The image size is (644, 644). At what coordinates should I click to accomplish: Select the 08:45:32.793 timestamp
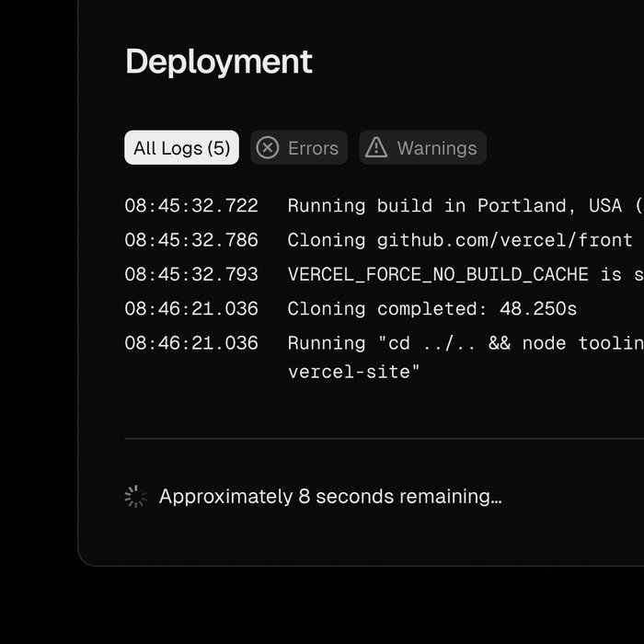[x=191, y=274]
